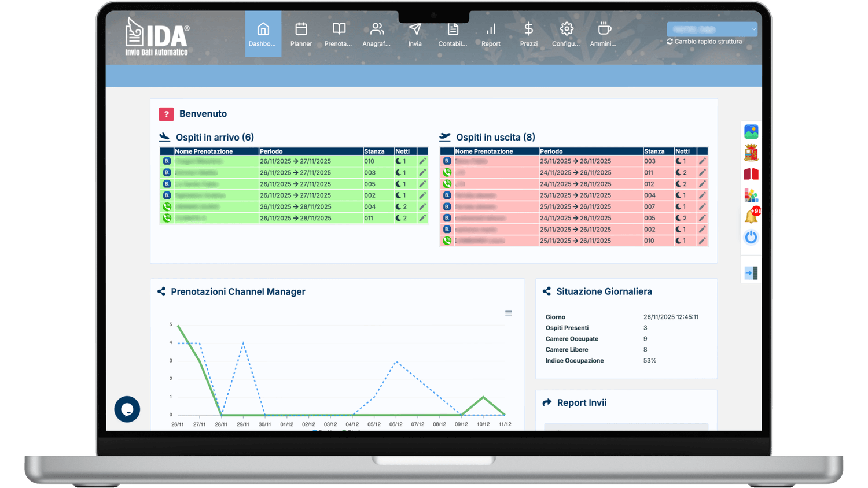Open the Anagrafica guests menu
Viewport: 868px width, 488px height.
pos(377,34)
